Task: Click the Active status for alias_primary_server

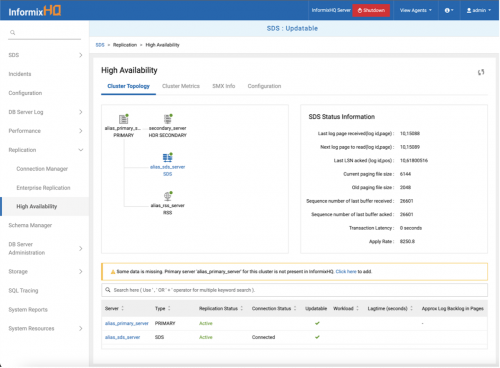Action: click(206, 323)
